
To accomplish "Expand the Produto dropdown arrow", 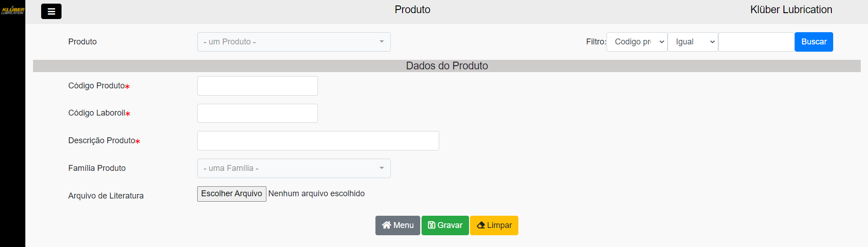I will click(x=381, y=42).
